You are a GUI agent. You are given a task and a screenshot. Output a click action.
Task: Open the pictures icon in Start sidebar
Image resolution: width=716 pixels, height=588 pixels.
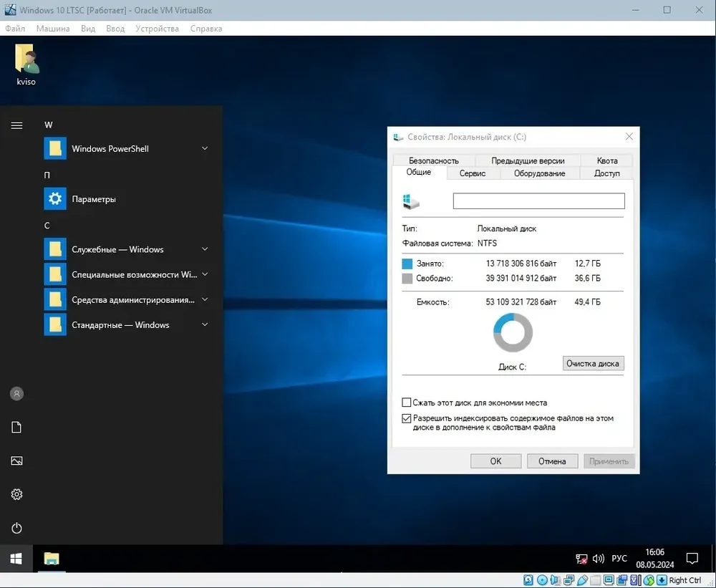click(16, 461)
